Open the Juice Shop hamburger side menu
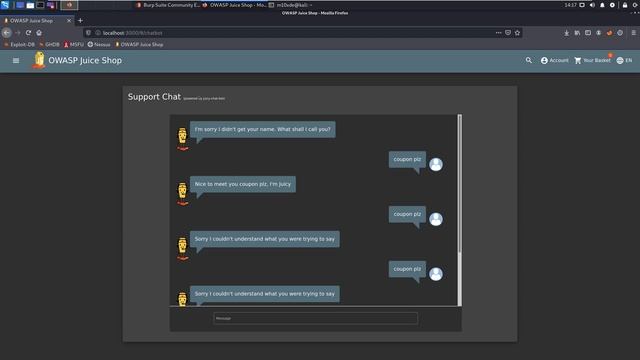Viewport: 640px width, 360px height. coord(16,60)
